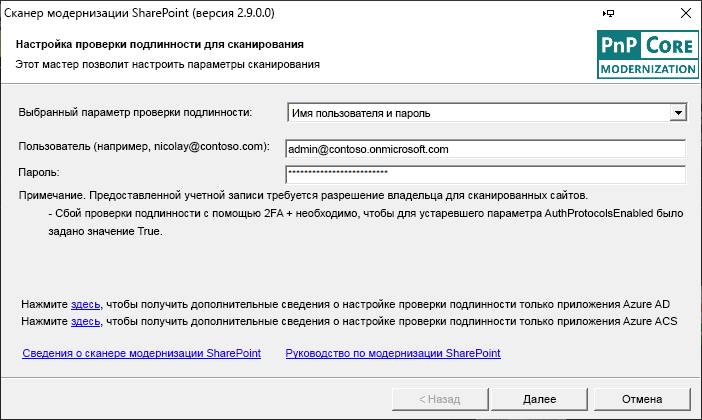Open Сведения о сканере модернизации SharePoint link
Viewport: 702px width, 420px height.
click(x=141, y=353)
